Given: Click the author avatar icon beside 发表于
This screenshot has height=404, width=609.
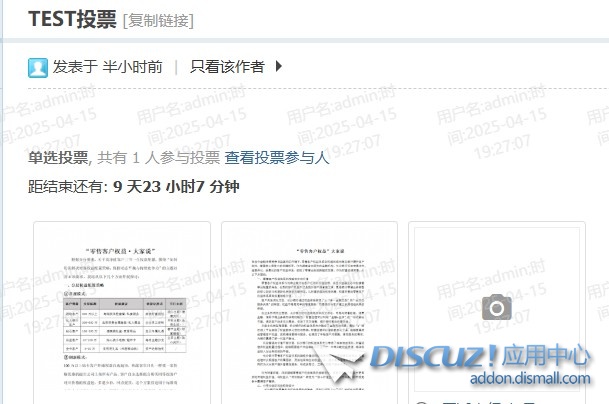Looking at the screenshot, I should pyautogui.click(x=38, y=67).
